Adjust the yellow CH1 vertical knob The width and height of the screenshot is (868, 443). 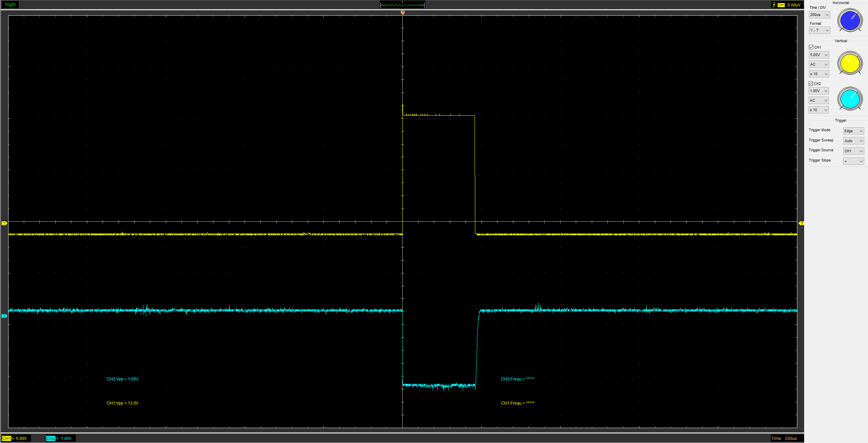tap(850, 63)
